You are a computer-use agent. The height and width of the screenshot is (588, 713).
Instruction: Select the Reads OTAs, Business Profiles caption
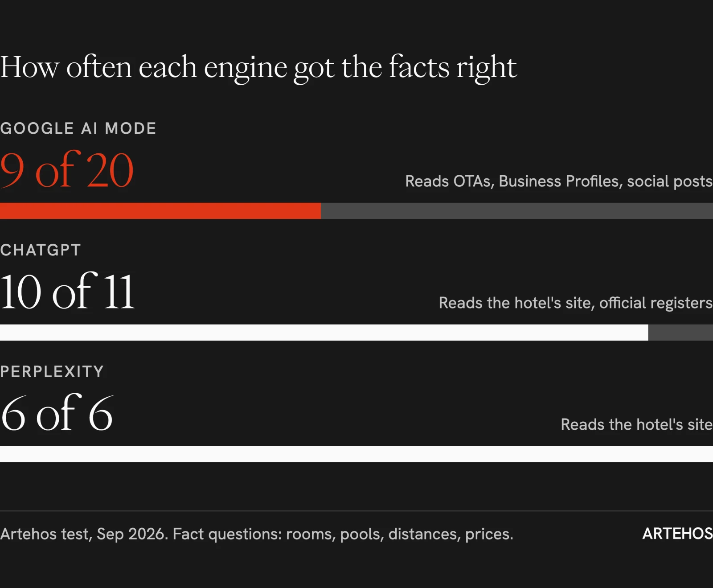pyautogui.click(x=559, y=181)
